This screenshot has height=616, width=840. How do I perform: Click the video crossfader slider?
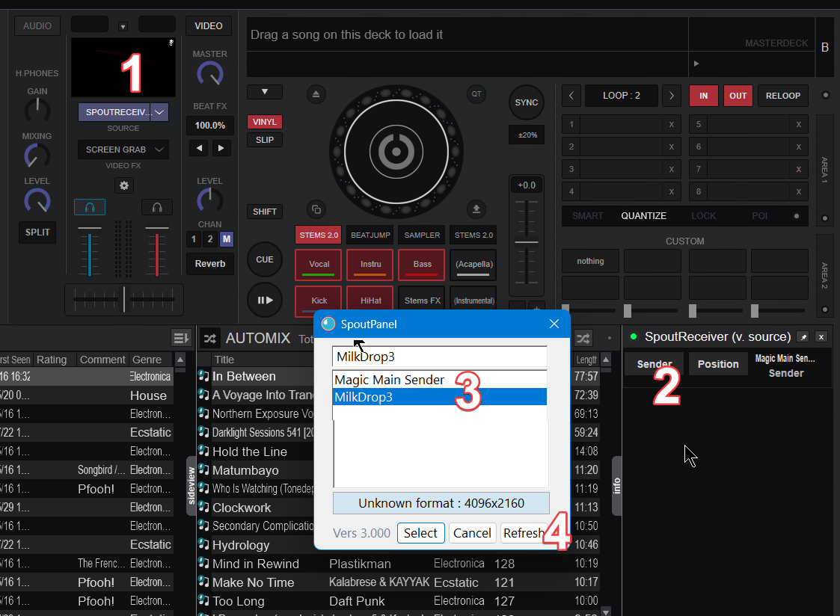124,299
